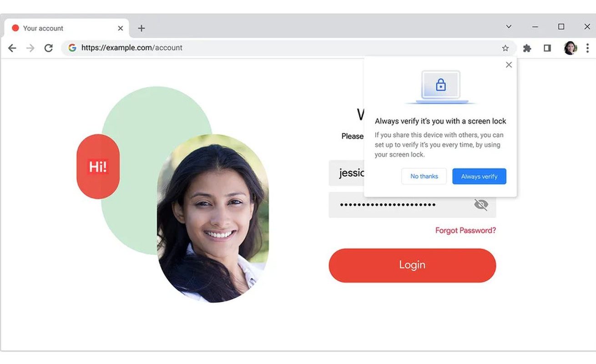Open the Chrome profile avatar
This screenshot has height=364, width=596.
coord(570,48)
